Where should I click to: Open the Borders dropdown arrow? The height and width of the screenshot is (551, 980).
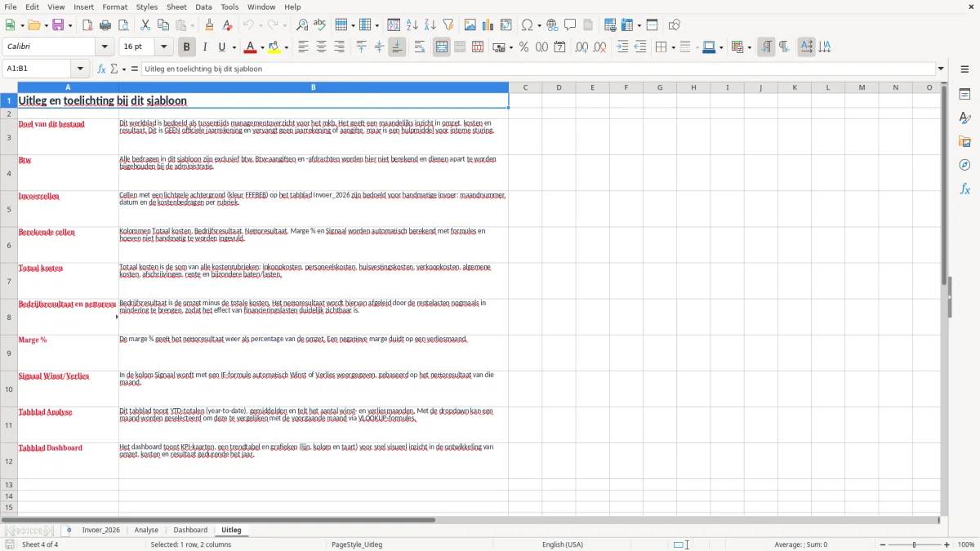tap(673, 47)
